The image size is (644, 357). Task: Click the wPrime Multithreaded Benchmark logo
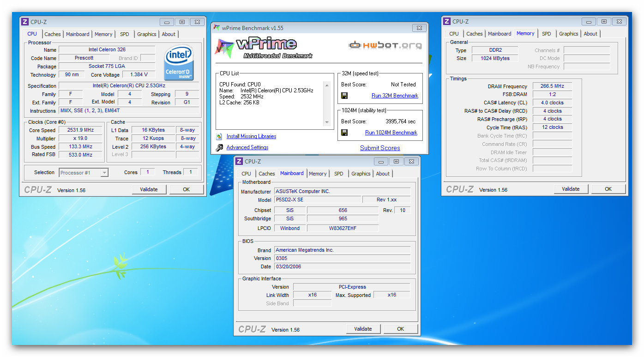(265, 48)
